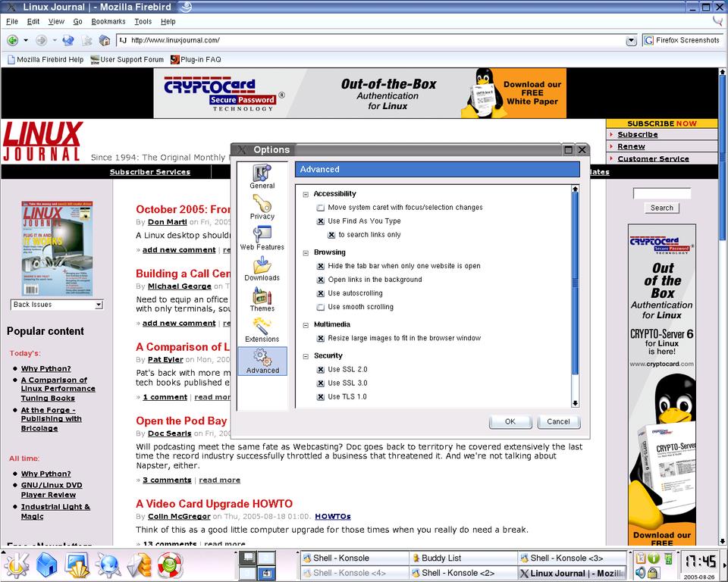Screen dimensions: 728x582
Task: Click the Home icon in navigation toolbar
Action: [x=105, y=40]
